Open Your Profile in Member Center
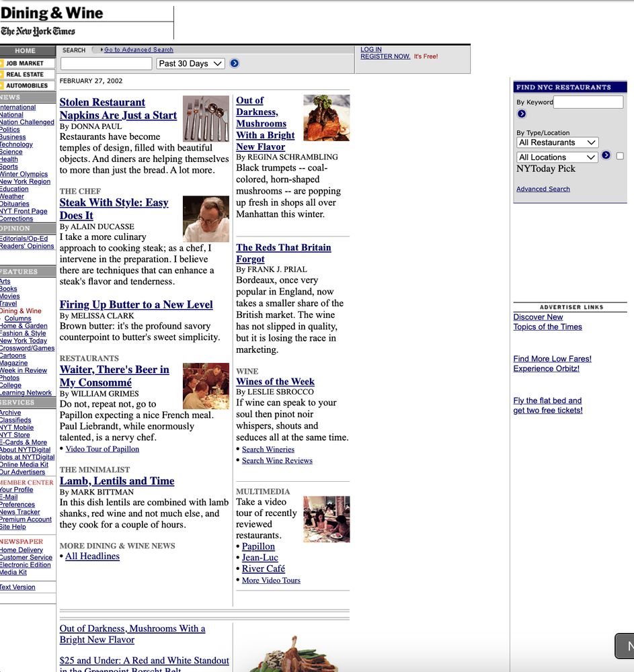The image size is (634, 672). pos(16,489)
